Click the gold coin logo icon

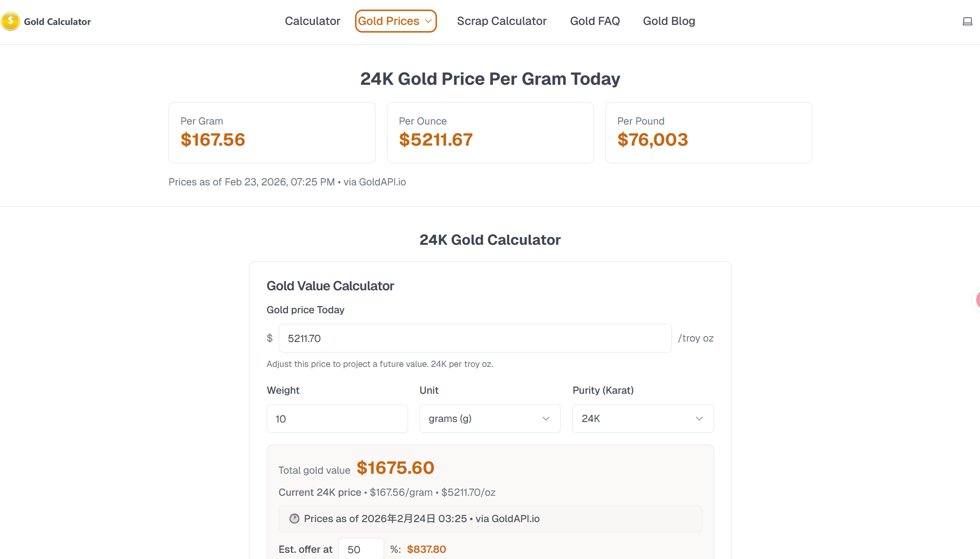[x=11, y=21]
